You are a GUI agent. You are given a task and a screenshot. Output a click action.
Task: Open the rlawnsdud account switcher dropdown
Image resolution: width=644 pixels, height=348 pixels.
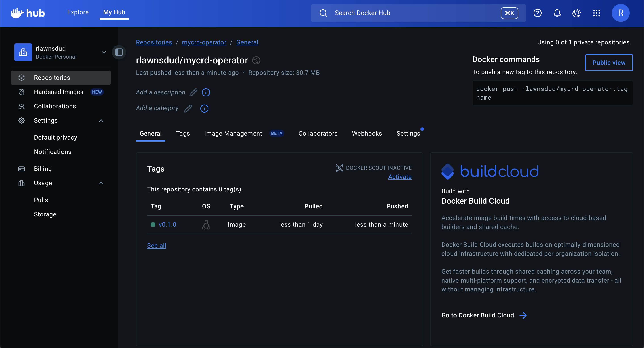pyautogui.click(x=104, y=52)
